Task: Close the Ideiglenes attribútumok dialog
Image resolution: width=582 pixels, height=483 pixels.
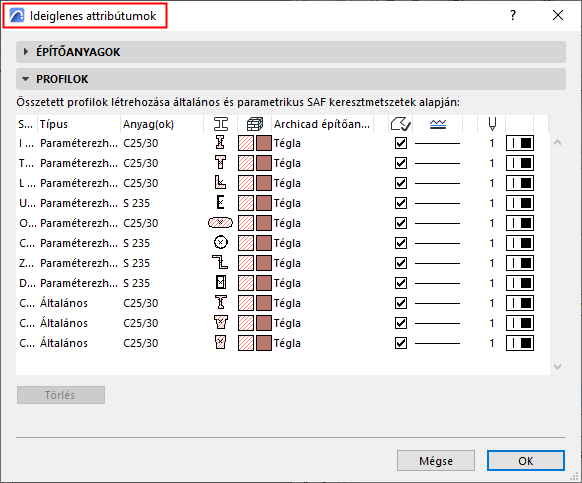Action: click(x=558, y=16)
